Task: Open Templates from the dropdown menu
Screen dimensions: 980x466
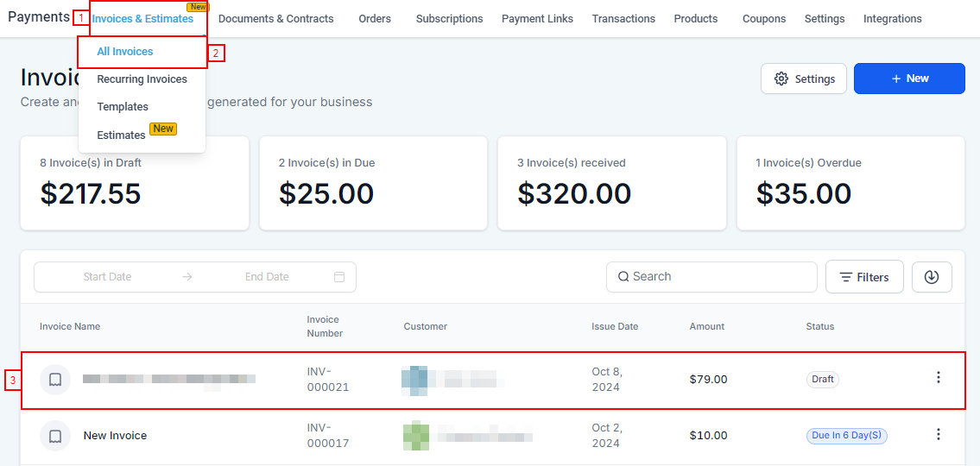Action: point(123,107)
